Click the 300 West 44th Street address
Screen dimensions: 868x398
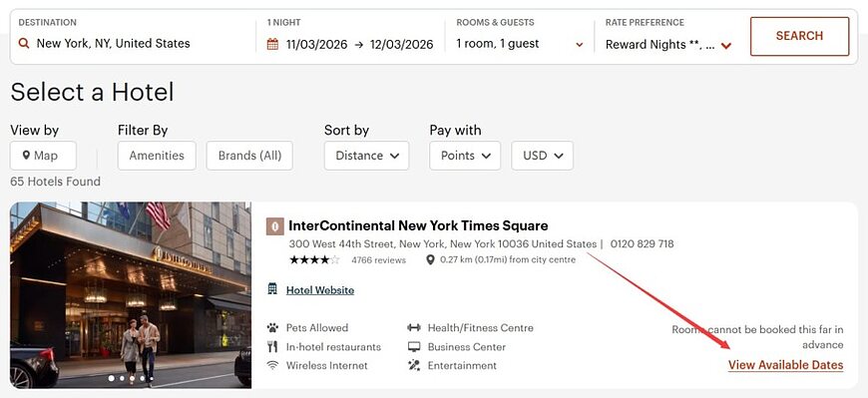pyautogui.click(x=442, y=243)
